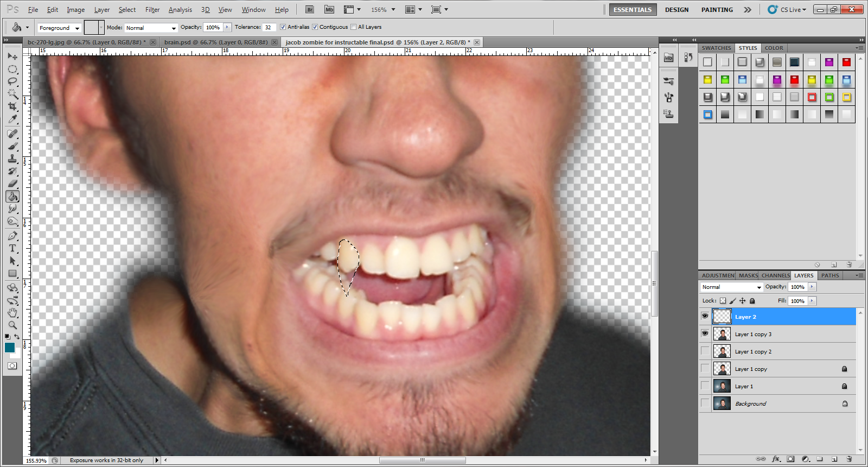This screenshot has width=868, height=467.
Task: Select the Brush tool
Action: (x=12, y=146)
